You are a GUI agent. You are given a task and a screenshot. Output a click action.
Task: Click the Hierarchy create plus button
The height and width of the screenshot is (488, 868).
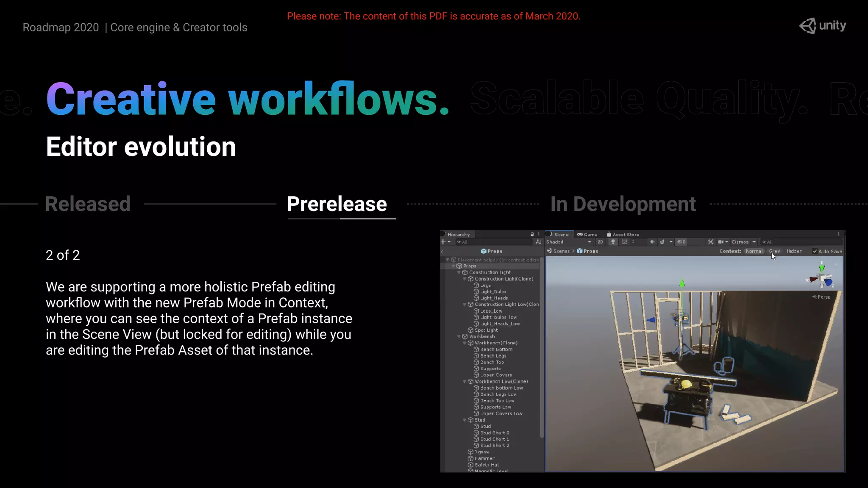tap(443, 242)
